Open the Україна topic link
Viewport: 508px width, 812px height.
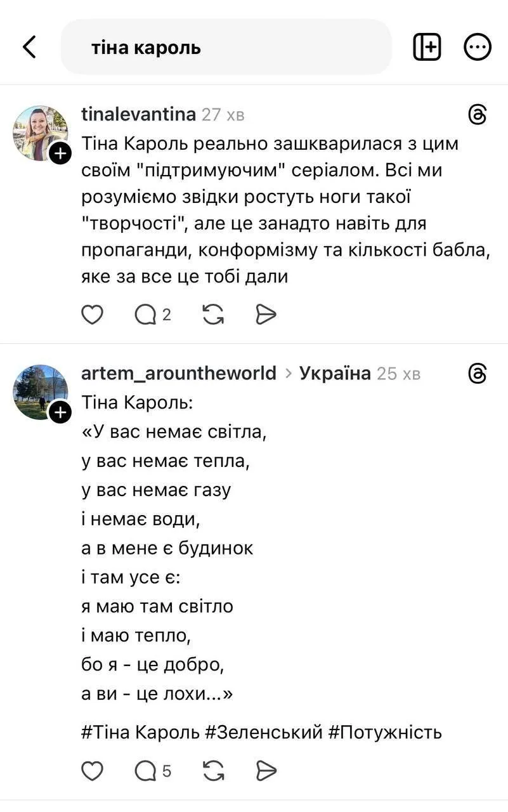point(334,373)
